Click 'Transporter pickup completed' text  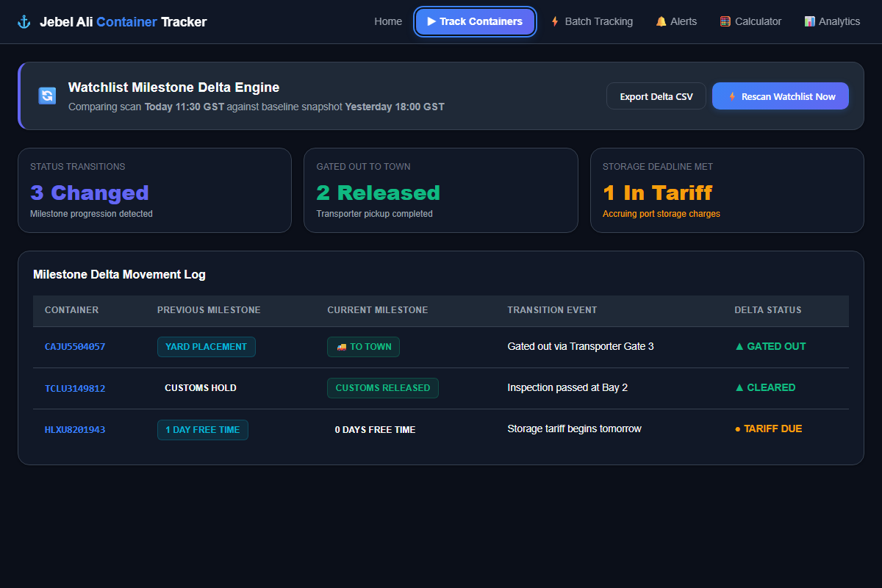[375, 214]
